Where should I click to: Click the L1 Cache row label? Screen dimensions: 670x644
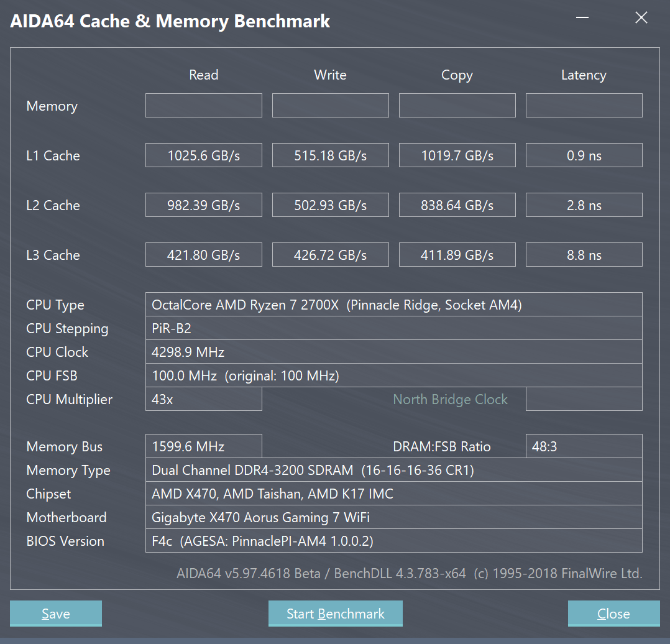[53, 155]
